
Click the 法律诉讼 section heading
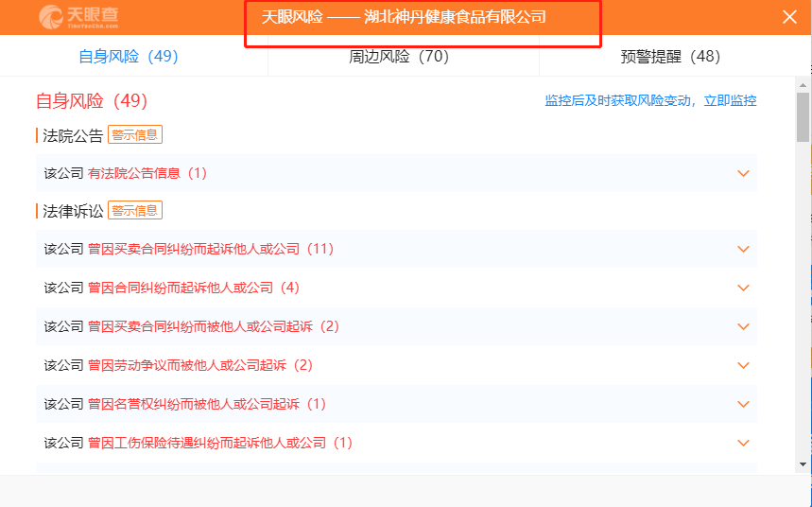pos(73,211)
